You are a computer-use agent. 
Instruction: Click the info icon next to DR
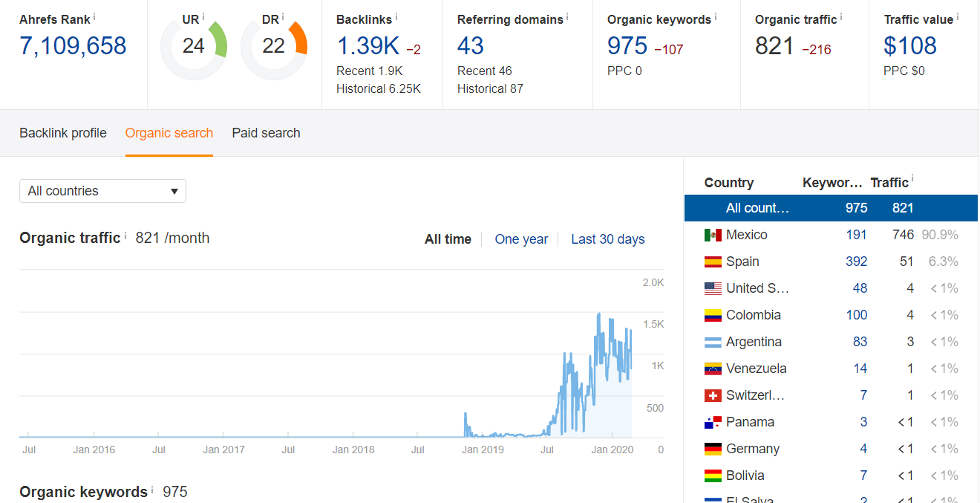click(x=283, y=16)
